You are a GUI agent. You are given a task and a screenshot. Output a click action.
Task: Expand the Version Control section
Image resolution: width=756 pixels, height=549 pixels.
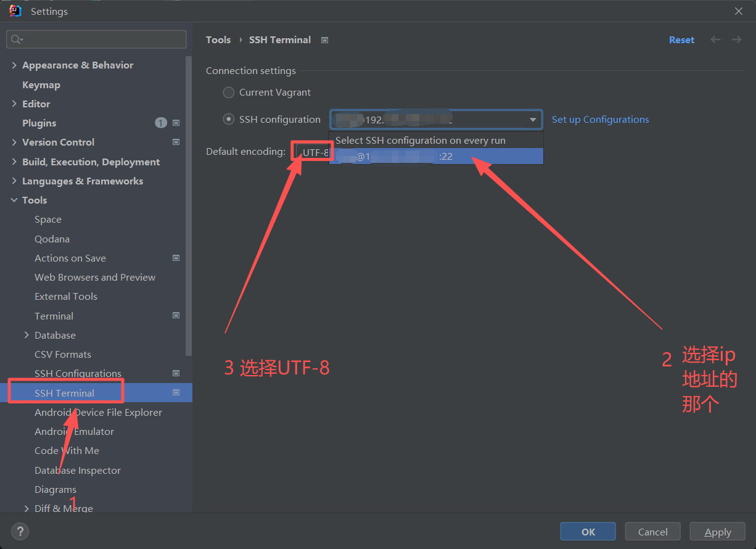pyautogui.click(x=14, y=142)
